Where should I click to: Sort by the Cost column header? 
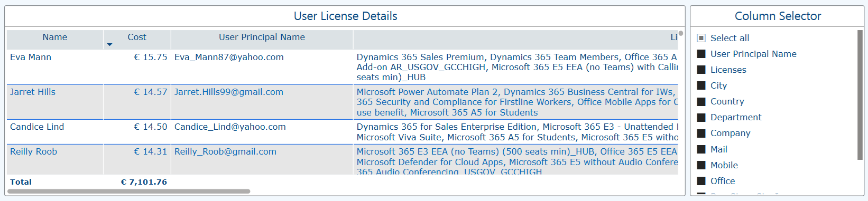[x=137, y=37]
